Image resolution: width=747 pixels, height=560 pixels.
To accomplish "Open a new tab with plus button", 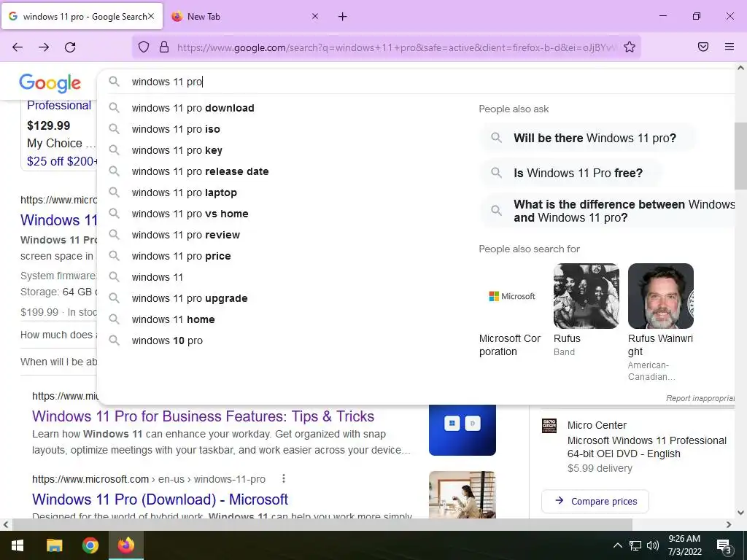I will (343, 17).
